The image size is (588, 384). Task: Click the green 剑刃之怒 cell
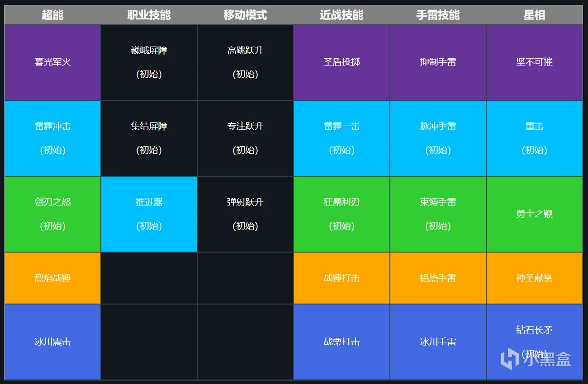click(x=52, y=214)
